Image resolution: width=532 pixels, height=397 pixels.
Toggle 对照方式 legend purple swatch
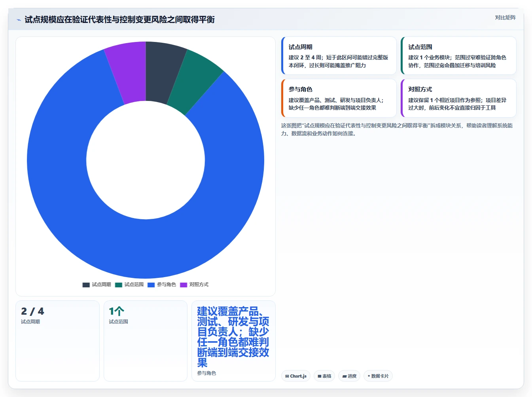point(183,285)
